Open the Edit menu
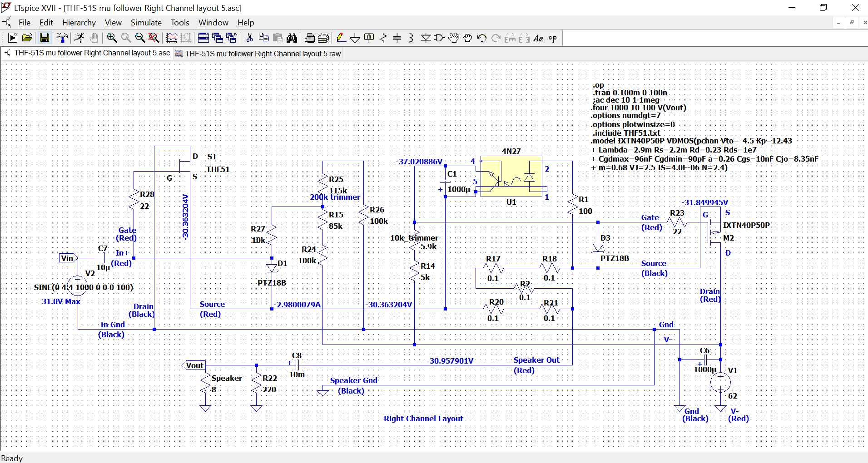This screenshot has width=868, height=463. 46,23
